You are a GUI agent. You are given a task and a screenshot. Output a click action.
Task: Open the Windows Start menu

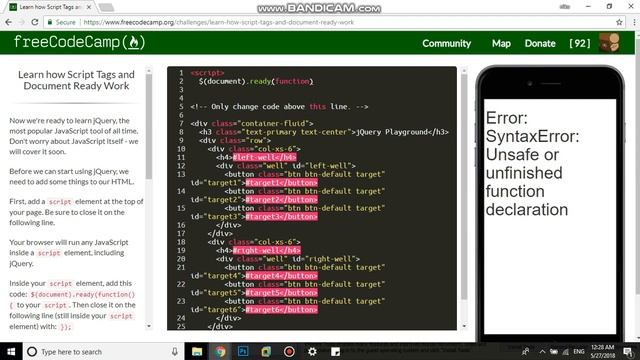[x=11, y=351]
